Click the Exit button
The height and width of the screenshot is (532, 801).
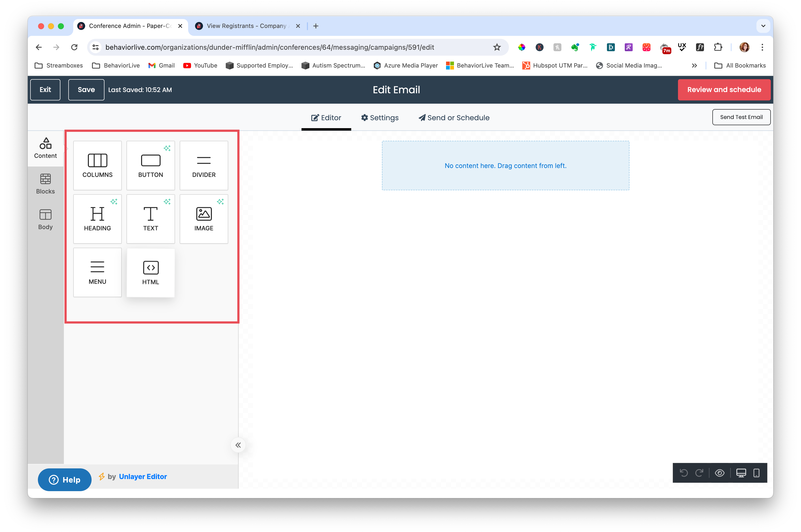(45, 90)
